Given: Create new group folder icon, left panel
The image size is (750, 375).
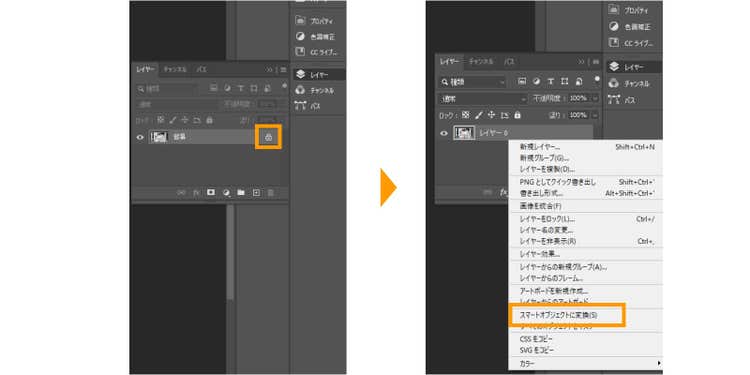Looking at the screenshot, I should click(x=241, y=192).
